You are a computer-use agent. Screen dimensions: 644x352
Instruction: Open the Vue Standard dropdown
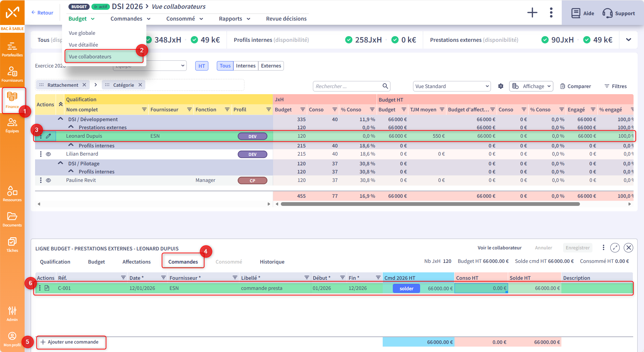(x=451, y=86)
